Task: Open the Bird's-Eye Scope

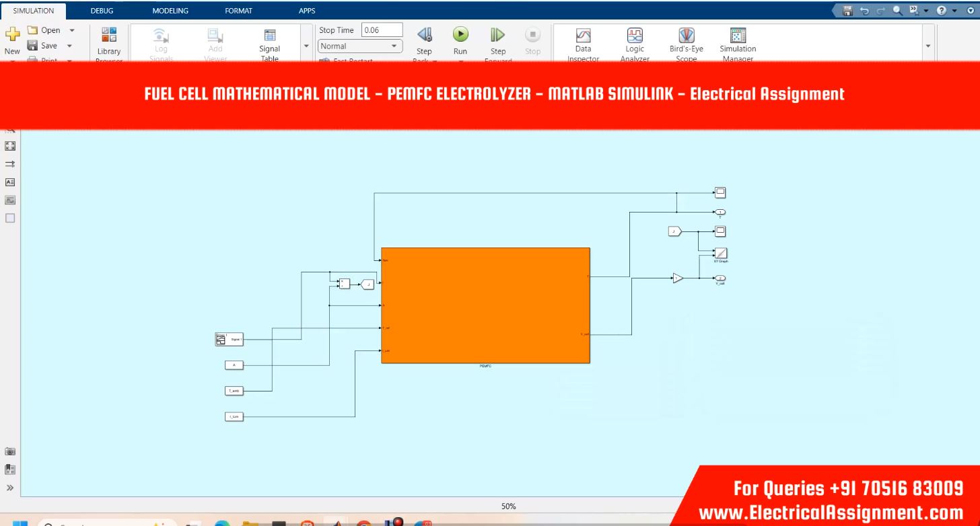Action: [x=686, y=36]
